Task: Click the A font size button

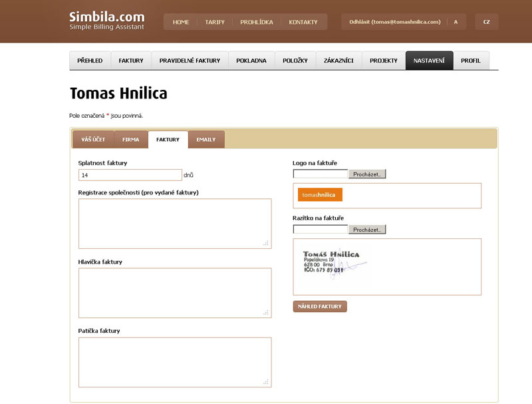Action: point(456,22)
